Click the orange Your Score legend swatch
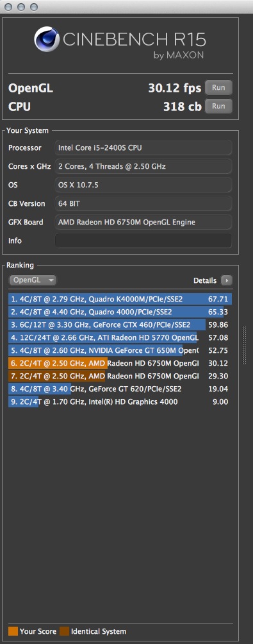 (x=13, y=631)
